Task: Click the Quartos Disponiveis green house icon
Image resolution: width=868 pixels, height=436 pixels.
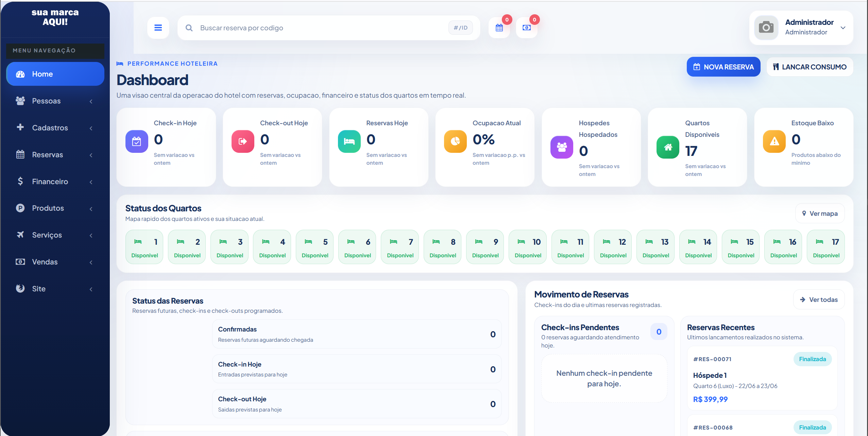Action: 668,147
